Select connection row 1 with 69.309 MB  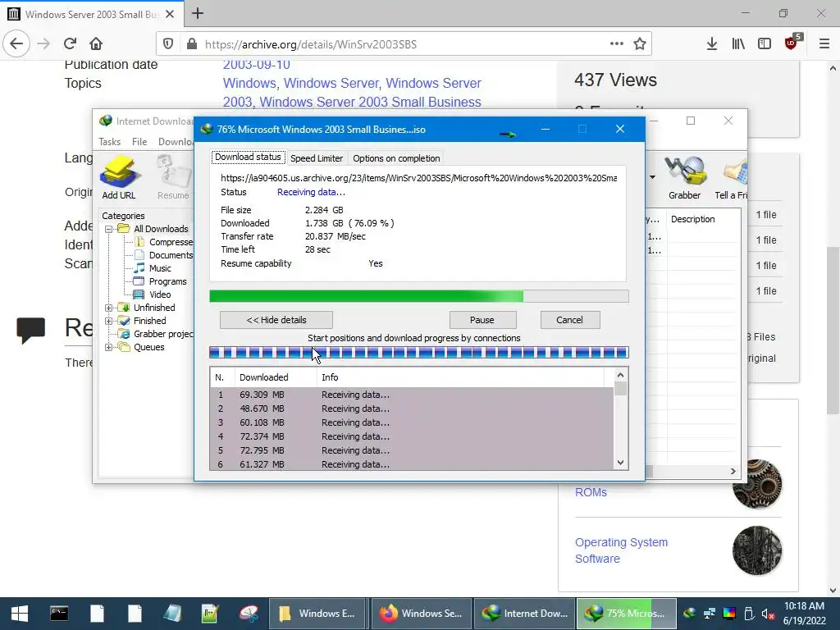[412, 395]
